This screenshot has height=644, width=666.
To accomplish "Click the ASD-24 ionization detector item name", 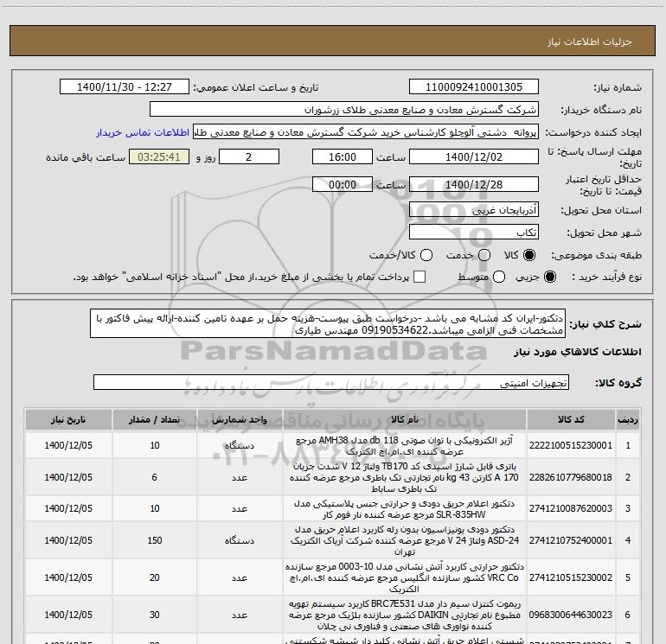I will [405, 540].
